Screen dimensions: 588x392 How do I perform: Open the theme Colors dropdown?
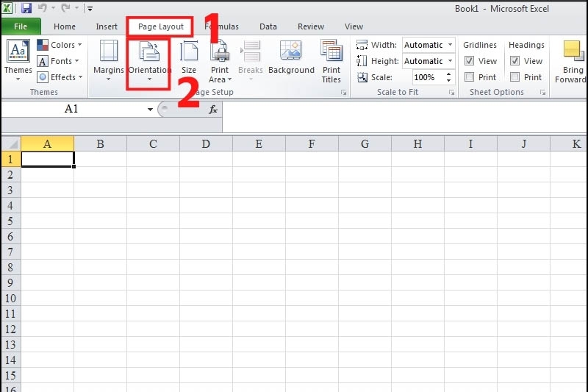click(60, 45)
